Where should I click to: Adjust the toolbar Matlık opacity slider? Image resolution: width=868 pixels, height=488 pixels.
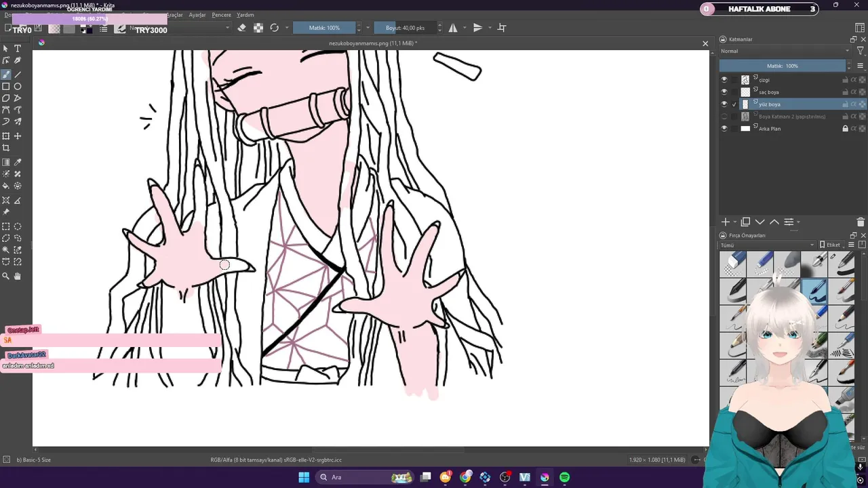click(x=324, y=28)
